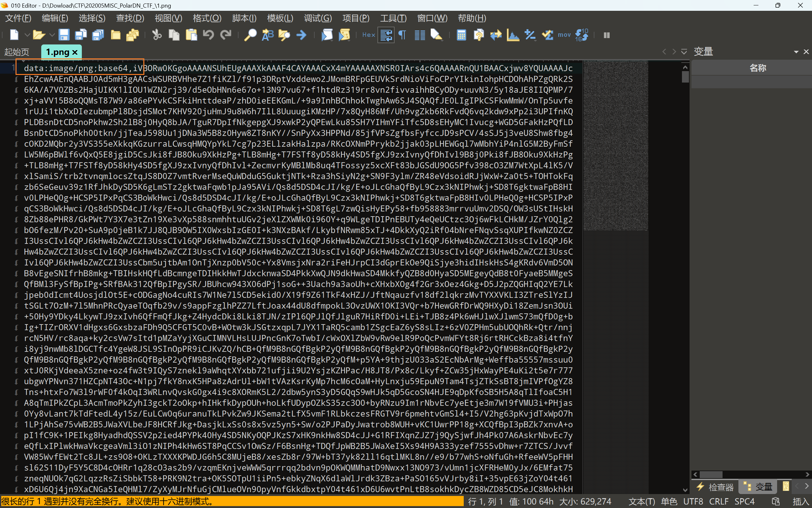Switch to the 起始页 tab

tap(17, 52)
